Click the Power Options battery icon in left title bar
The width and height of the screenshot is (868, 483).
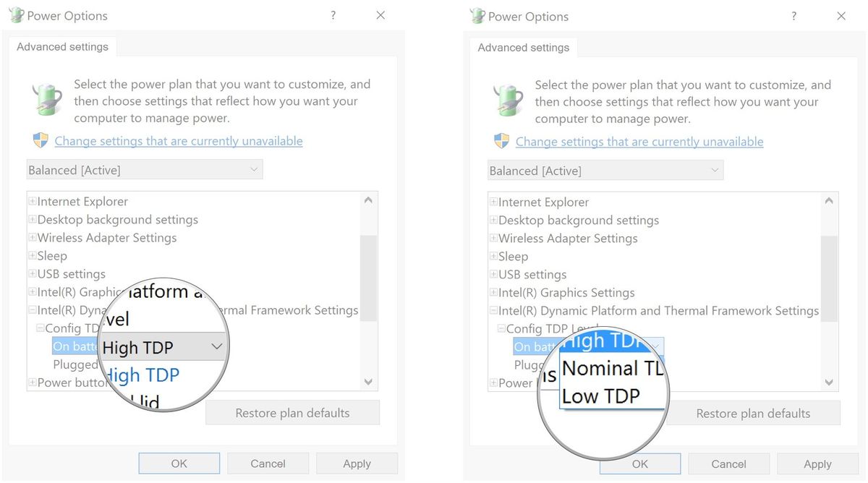[16, 15]
